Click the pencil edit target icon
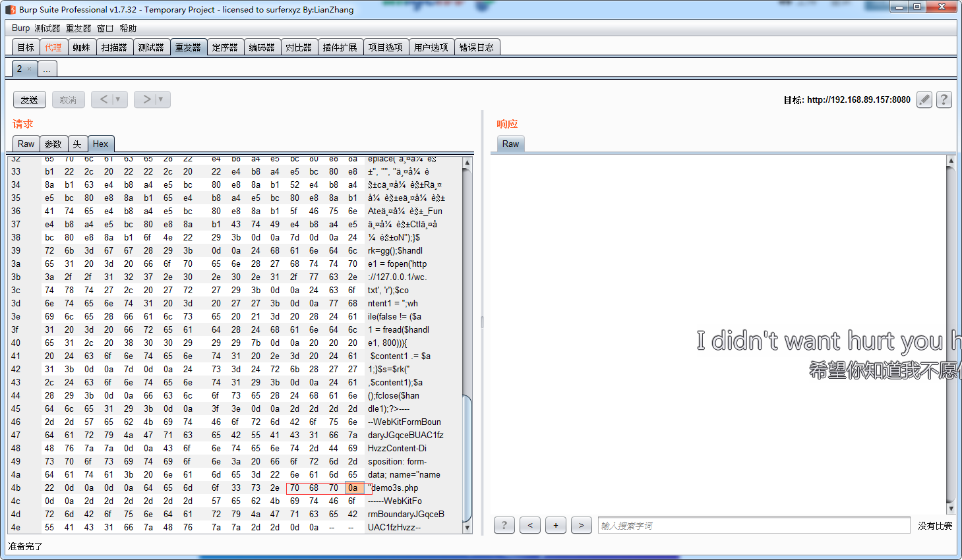The image size is (962, 560). click(924, 99)
